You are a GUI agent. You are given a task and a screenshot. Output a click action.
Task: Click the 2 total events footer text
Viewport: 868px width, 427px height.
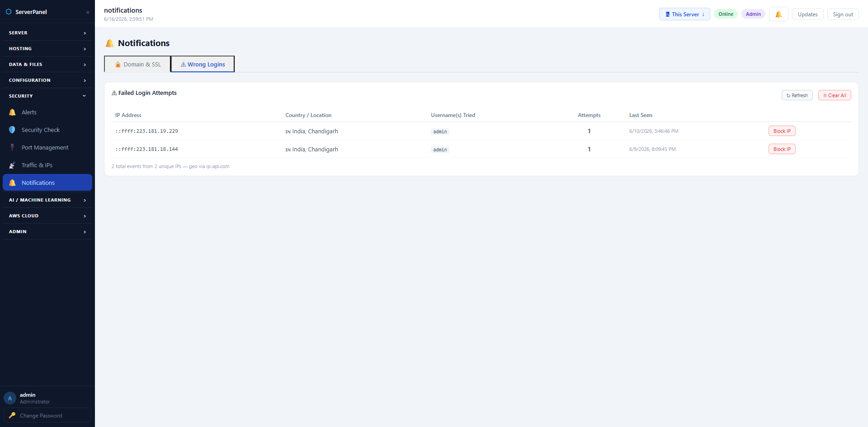point(170,167)
